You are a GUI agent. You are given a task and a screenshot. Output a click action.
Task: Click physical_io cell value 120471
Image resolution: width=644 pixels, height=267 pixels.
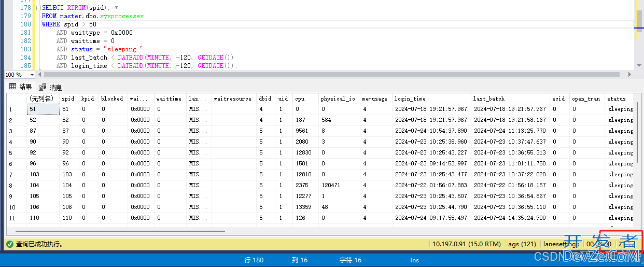339,185
